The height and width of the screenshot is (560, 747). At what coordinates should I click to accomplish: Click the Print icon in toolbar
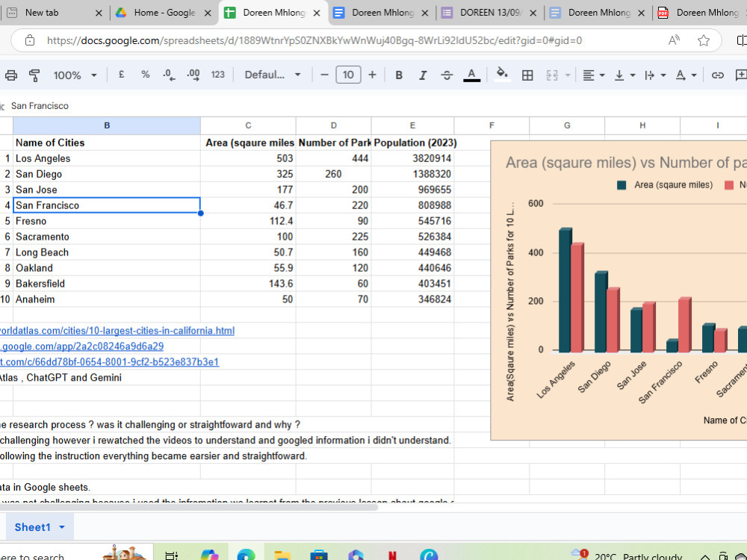[11, 75]
